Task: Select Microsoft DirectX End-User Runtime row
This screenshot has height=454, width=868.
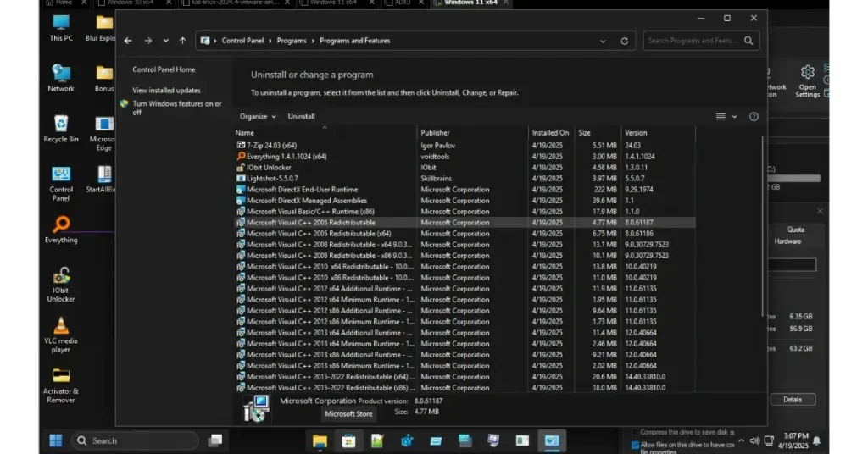Action: [465, 190]
